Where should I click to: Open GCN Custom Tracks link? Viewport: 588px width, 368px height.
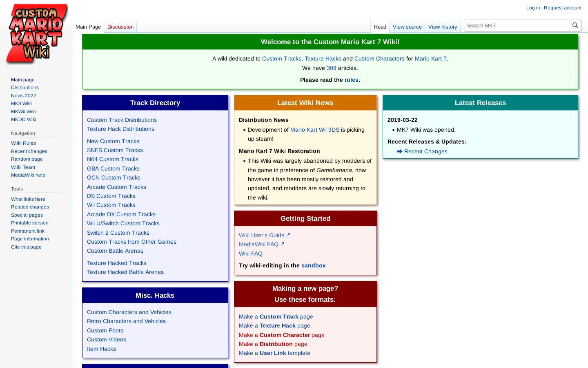pyautogui.click(x=114, y=177)
